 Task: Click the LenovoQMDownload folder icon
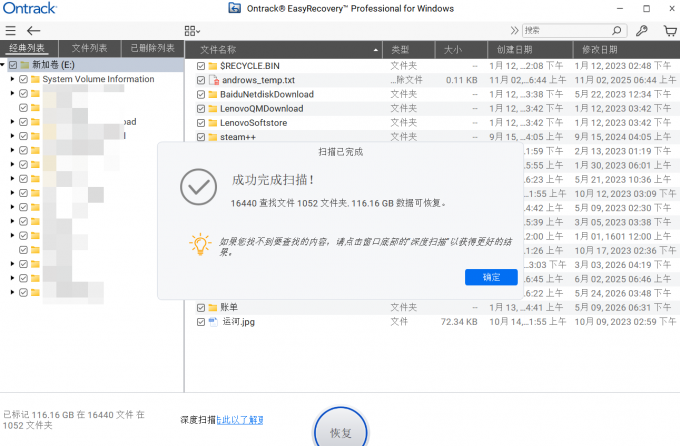(x=212, y=108)
